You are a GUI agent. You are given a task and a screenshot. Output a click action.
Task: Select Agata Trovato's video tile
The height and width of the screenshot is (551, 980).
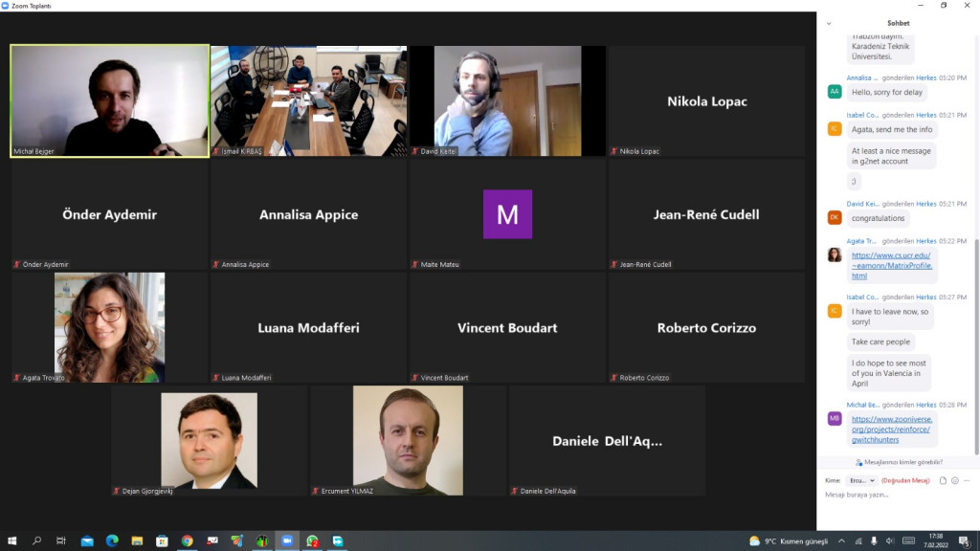tap(109, 327)
